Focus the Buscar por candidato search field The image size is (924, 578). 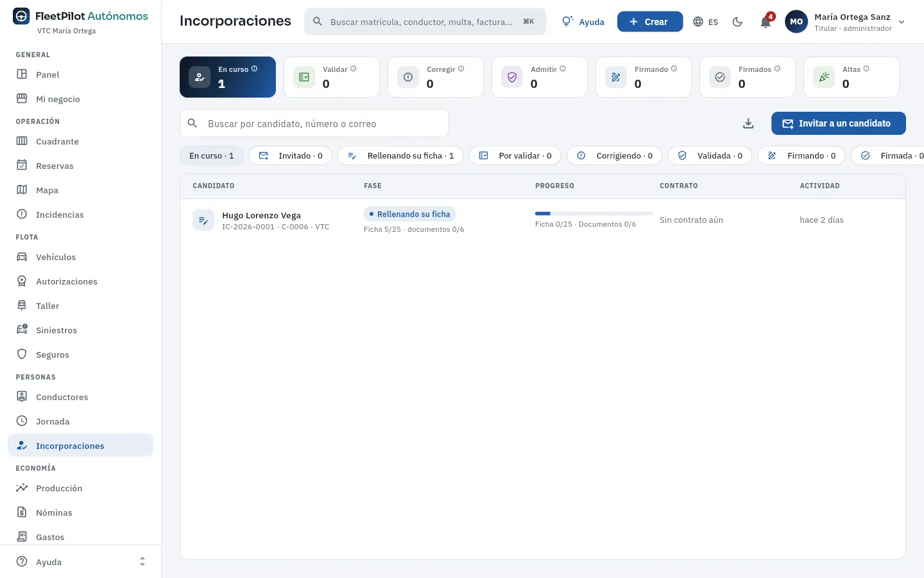314,123
